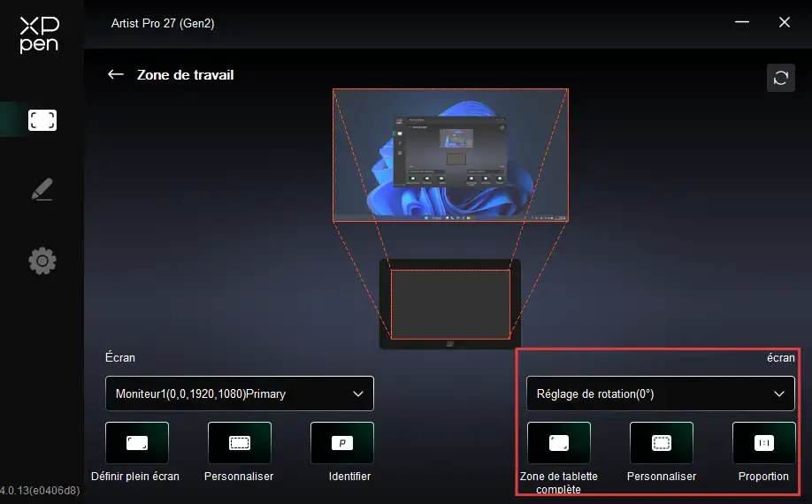Screen dimensions: 812x504
Task: Open the gear settings in sidebar
Action: [42, 261]
